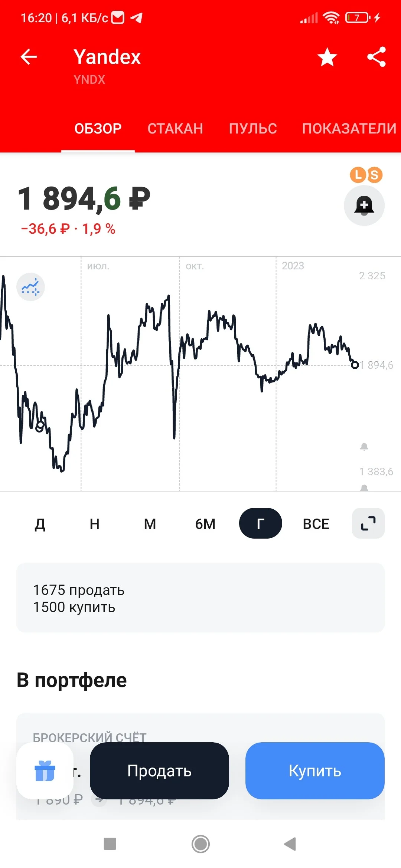Tap the orange S short badge

(375, 175)
